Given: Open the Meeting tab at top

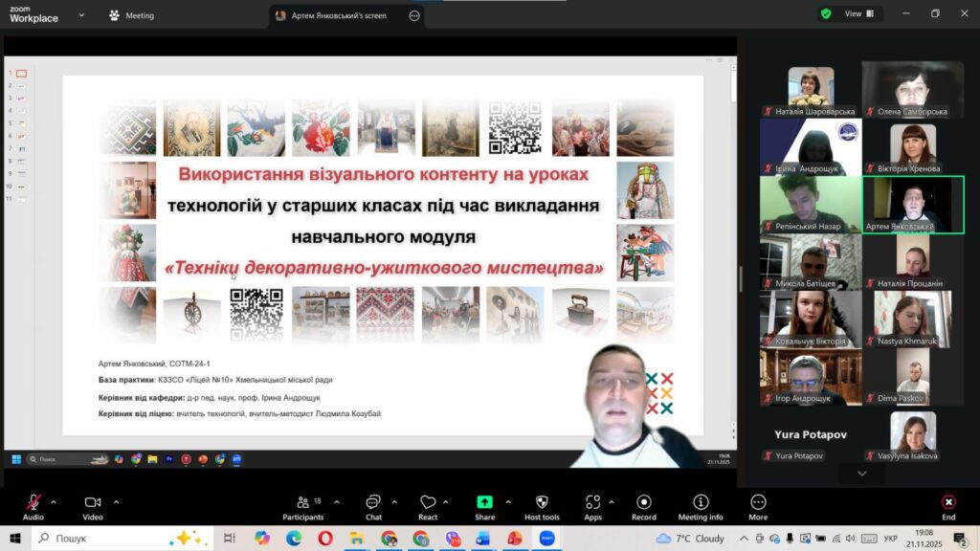Looking at the screenshot, I should (x=132, y=15).
